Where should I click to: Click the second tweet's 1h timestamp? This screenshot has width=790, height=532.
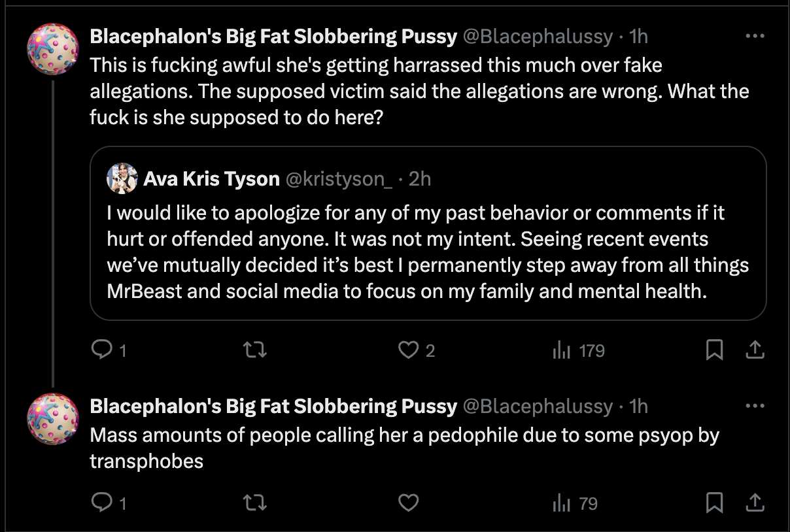click(x=638, y=407)
